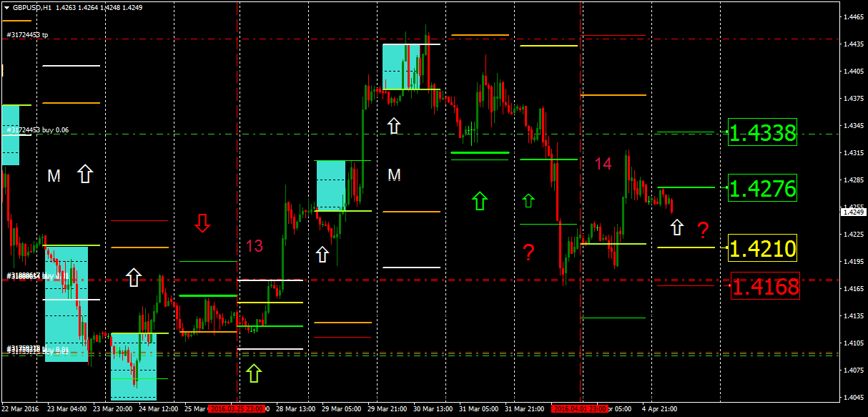Click the red 2016.03.25 23:00 time marker
Screen dimensions: 868x417
pyautogui.click(x=237, y=409)
